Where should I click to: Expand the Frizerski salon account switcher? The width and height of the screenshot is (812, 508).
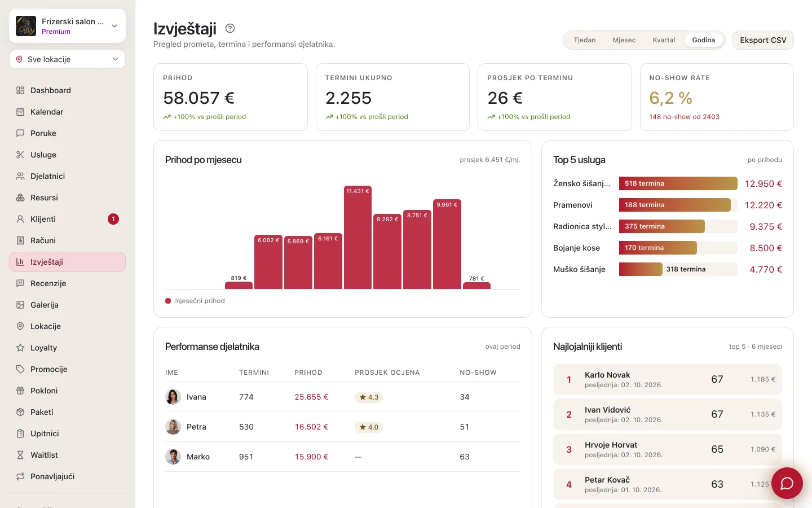tap(67, 26)
